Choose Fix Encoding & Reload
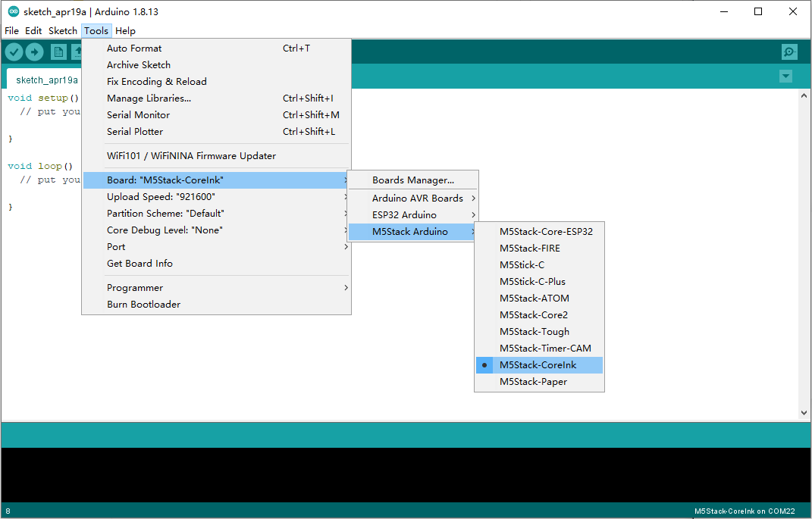The width and height of the screenshot is (812, 519). [217, 81]
